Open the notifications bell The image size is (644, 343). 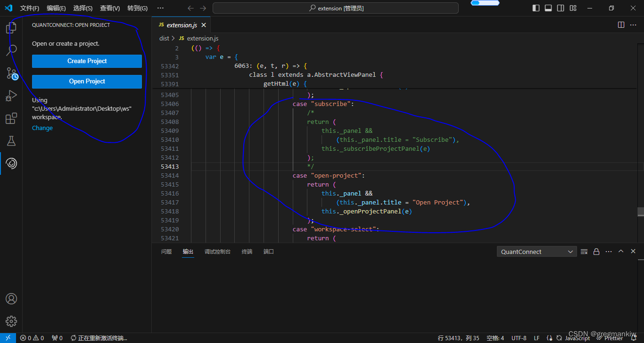634,338
